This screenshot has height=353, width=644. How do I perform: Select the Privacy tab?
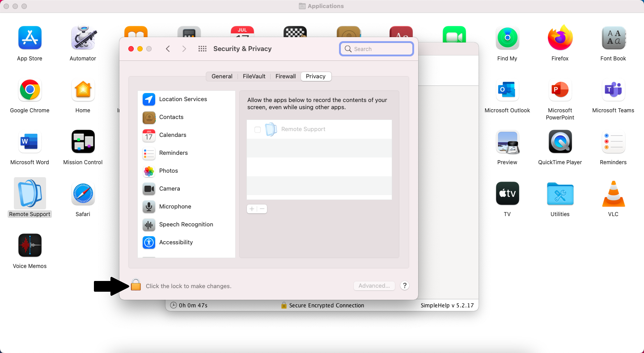pos(316,76)
